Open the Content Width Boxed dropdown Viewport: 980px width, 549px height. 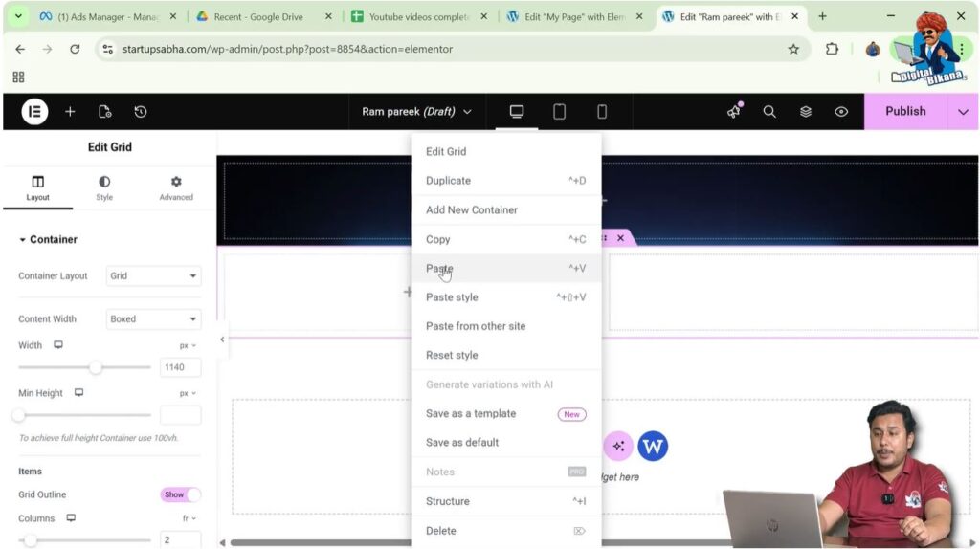coord(153,319)
